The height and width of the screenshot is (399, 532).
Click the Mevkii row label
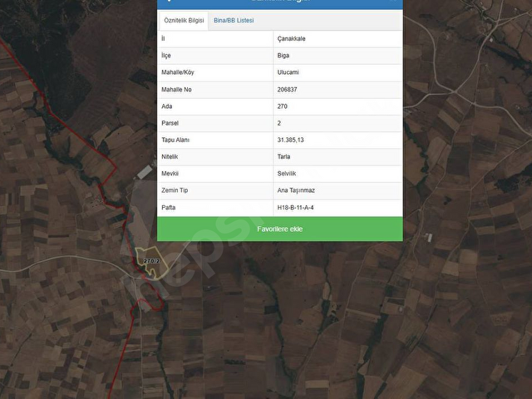click(170, 174)
